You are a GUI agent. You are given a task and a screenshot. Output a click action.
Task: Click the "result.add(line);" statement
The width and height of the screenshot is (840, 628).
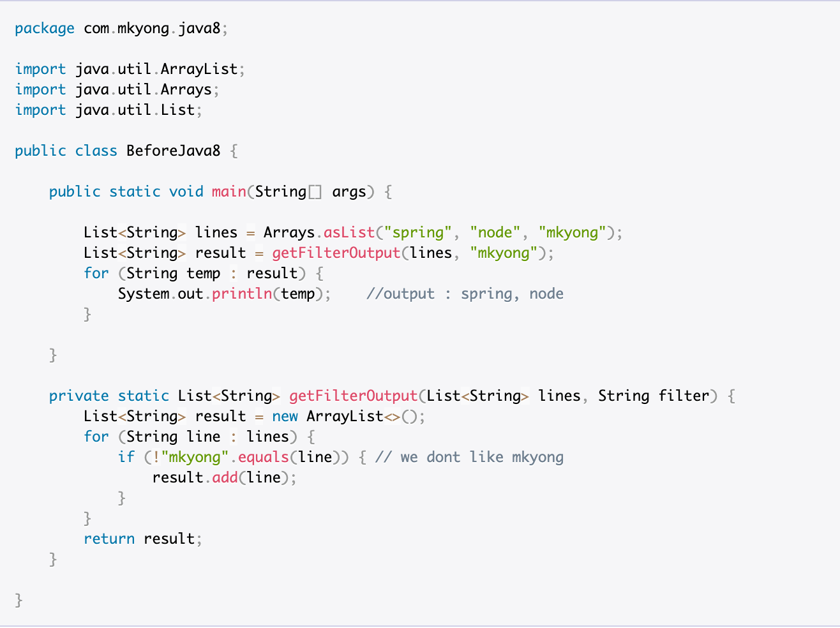[225, 477]
